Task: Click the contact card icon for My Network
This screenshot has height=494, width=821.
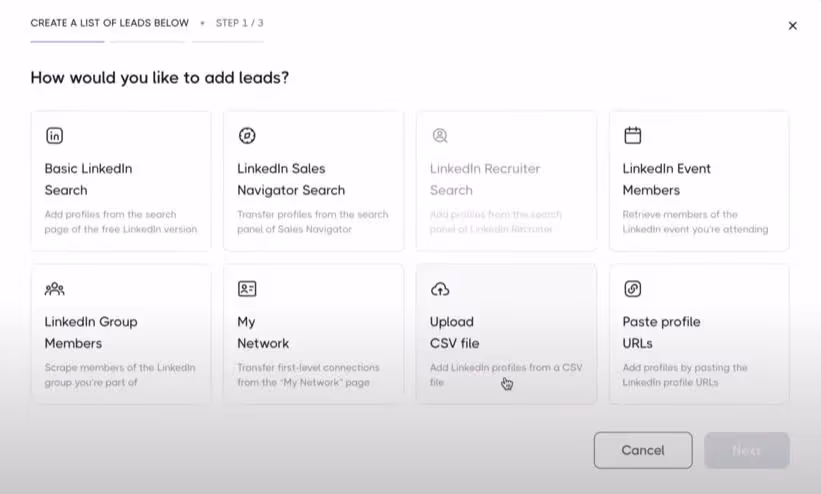Action: 247,289
